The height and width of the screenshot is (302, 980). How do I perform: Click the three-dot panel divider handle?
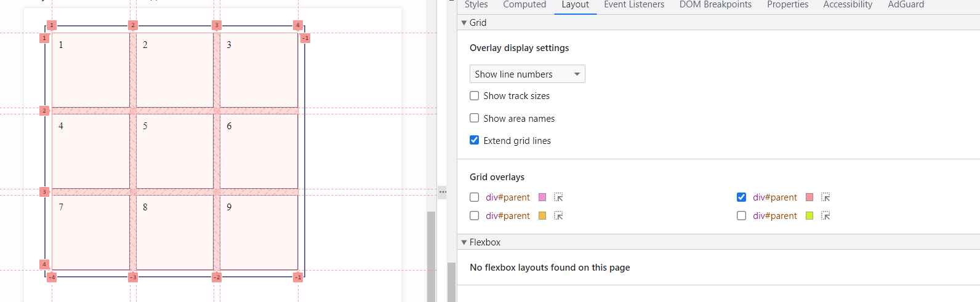pyautogui.click(x=443, y=192)
